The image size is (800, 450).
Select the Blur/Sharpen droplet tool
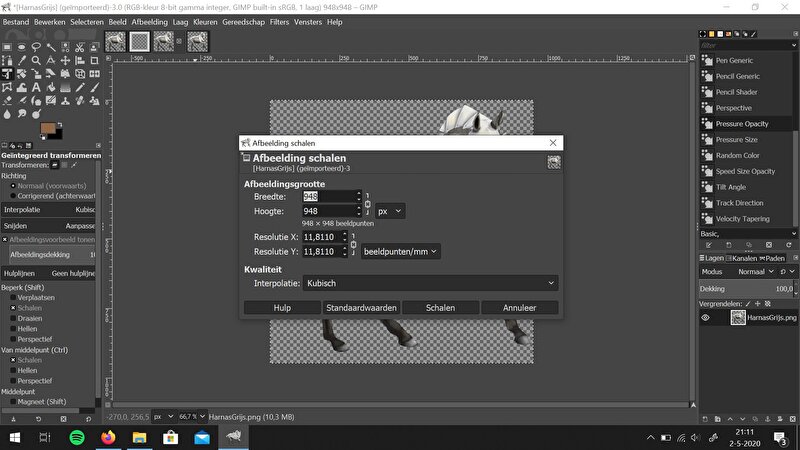7,114
